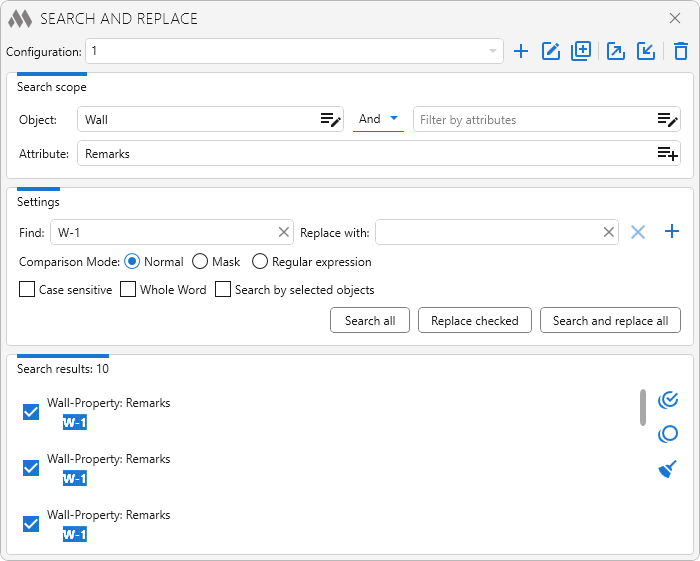700x561 pixels.
Task: Click the edit configuration pencil icon
Action: [x=551, y=51]
